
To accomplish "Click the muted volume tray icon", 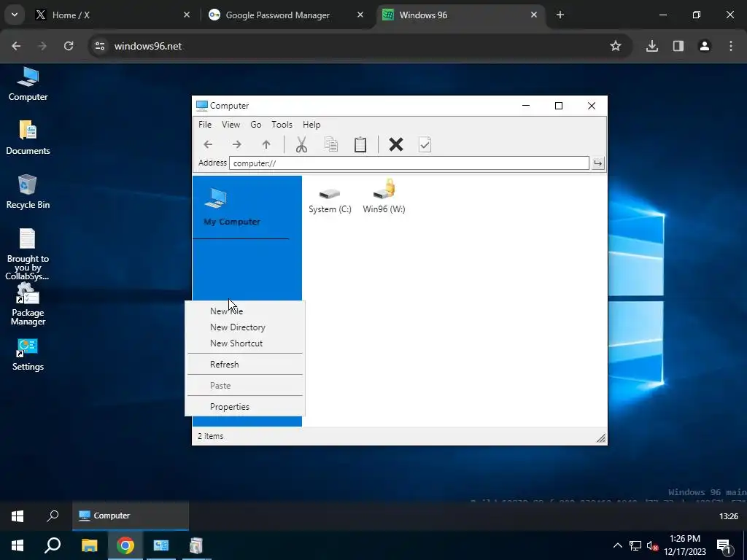I will click(652, 545).
